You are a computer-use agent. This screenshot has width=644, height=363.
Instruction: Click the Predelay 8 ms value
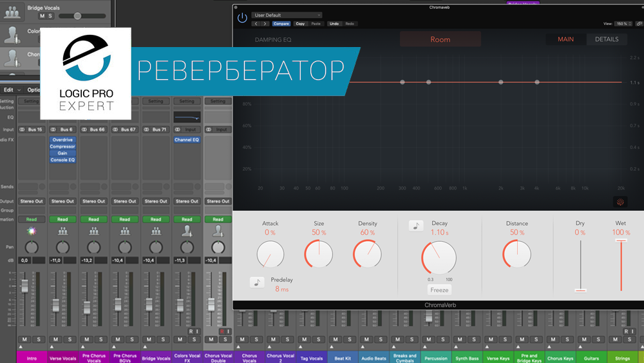coord(282,289)
